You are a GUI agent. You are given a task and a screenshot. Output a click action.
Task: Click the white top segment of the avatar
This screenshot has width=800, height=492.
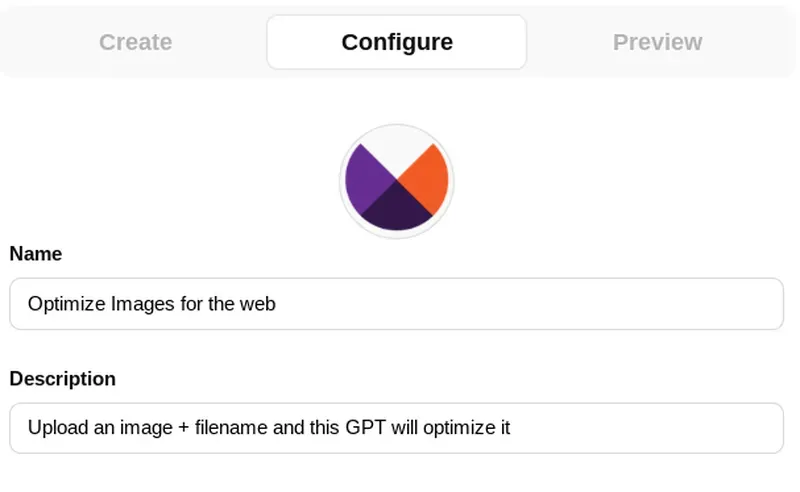pos(397,150)
